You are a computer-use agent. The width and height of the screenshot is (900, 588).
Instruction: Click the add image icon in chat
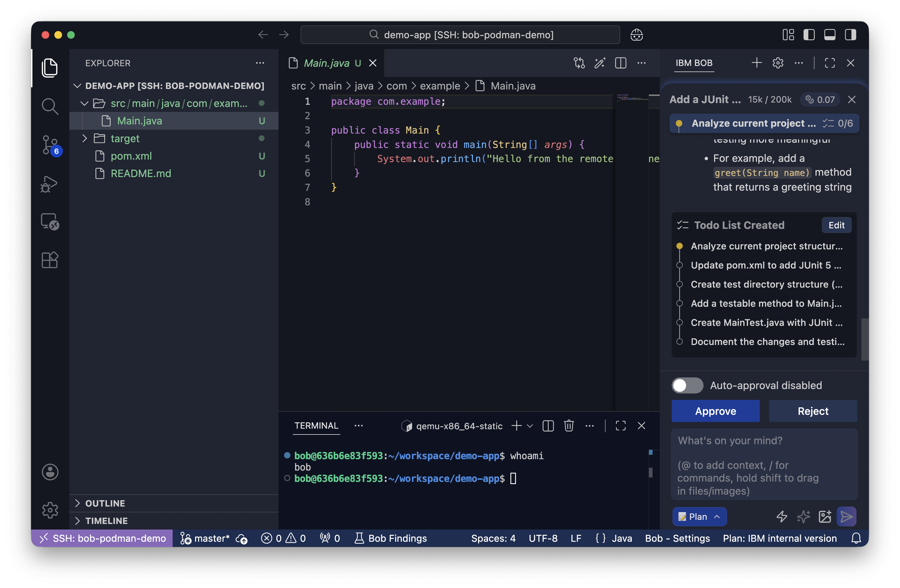pos(825,517)
